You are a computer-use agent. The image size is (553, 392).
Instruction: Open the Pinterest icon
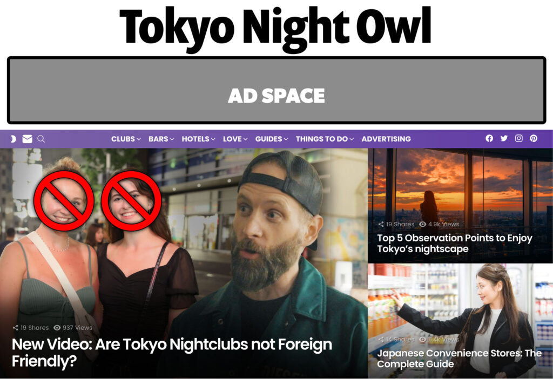(534, 138)
